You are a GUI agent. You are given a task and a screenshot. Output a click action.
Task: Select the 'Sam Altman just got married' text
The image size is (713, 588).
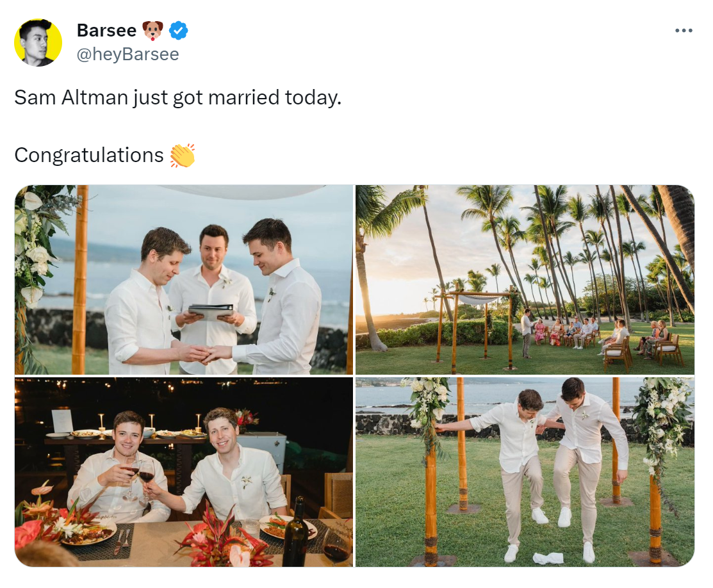(x=147, y=97)
